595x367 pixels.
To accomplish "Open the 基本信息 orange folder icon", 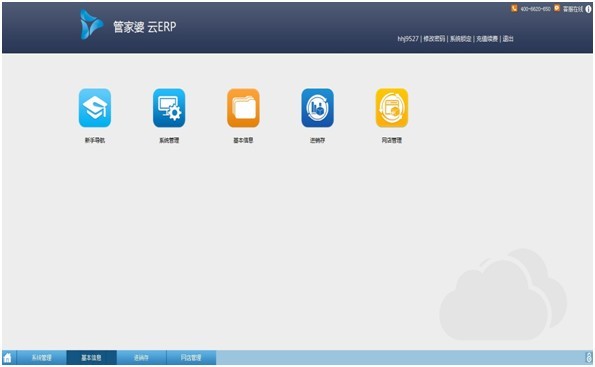I will pyautogui.click(x=243, y=108).
